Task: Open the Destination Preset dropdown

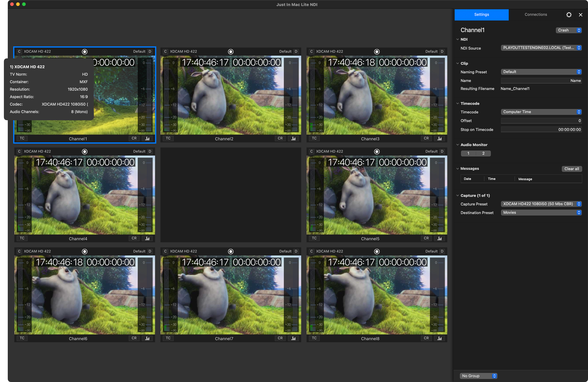Action: click(541, 213)
